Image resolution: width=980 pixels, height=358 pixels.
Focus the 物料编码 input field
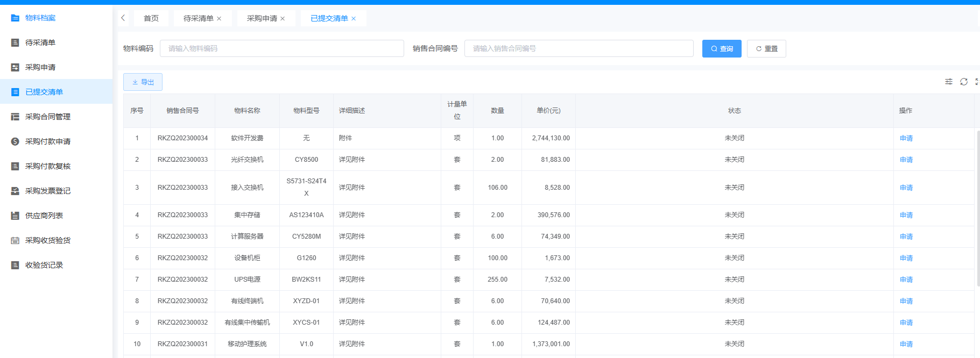click(x=281, y=48)
